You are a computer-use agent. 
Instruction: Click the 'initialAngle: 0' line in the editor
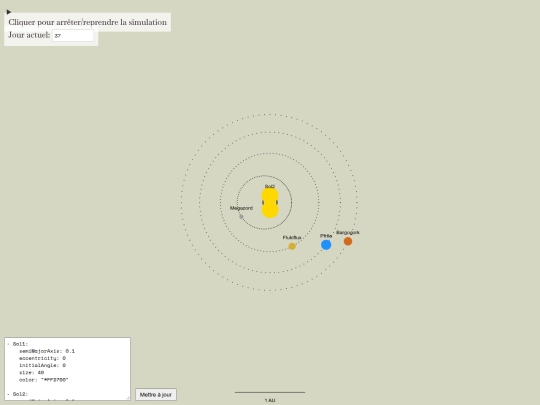coord(42,365)
